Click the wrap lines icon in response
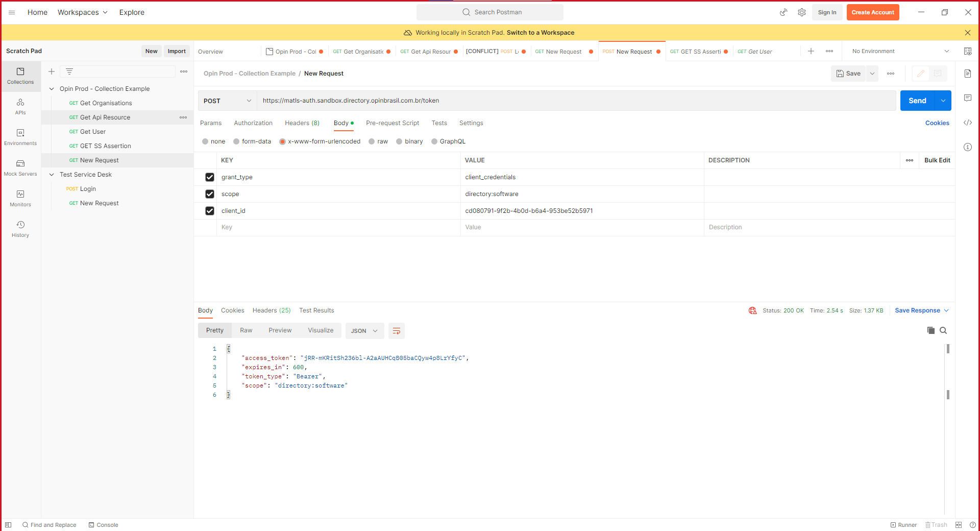 click(397, 331)
